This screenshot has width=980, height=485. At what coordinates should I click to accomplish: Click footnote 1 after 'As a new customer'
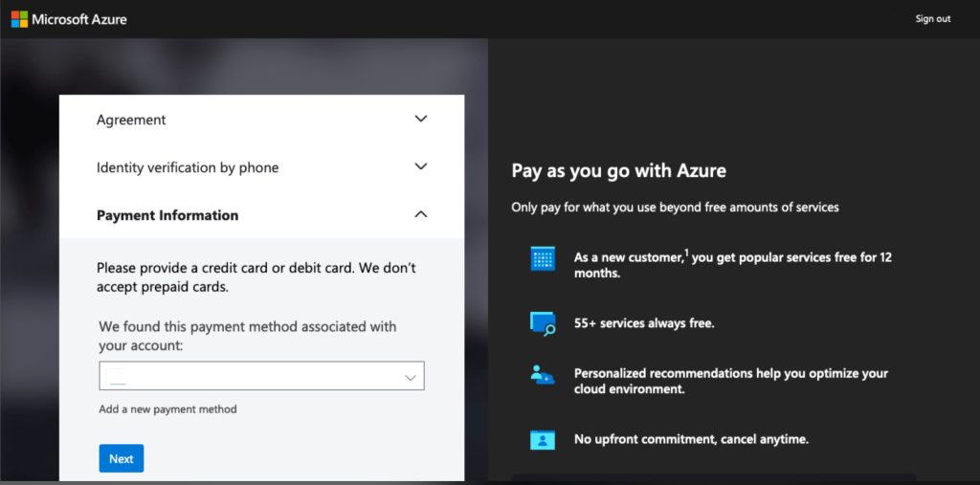[x=685, y=254]
